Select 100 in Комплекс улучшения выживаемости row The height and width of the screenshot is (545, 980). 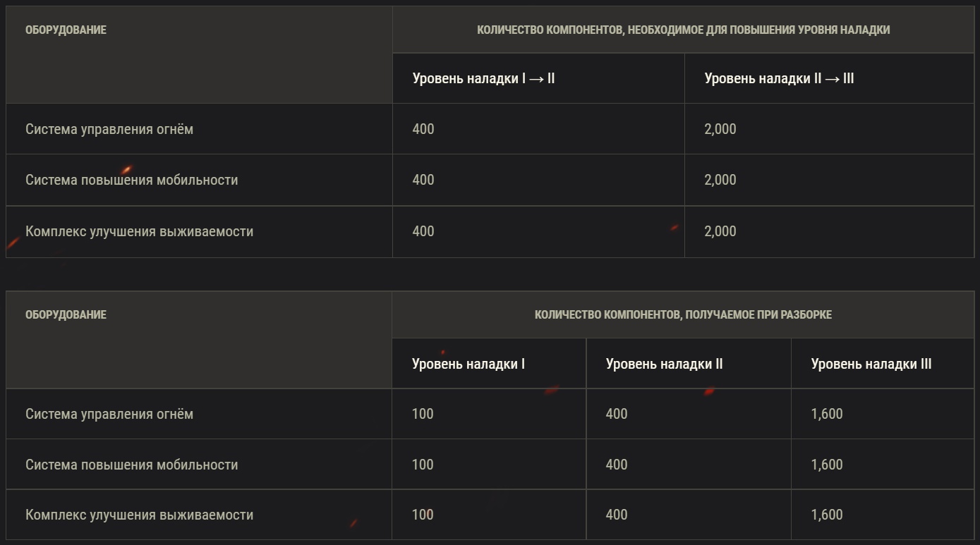pos(422,515)
